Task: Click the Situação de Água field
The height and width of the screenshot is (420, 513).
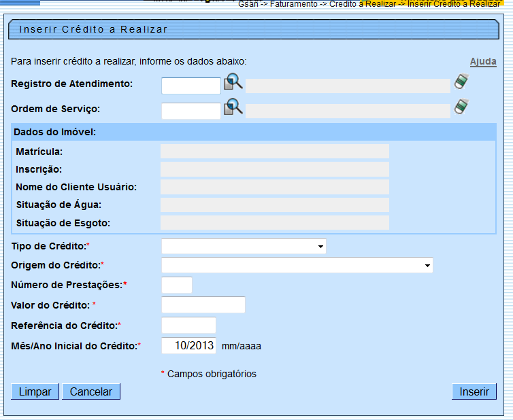Action: click(x=275, y=205)
